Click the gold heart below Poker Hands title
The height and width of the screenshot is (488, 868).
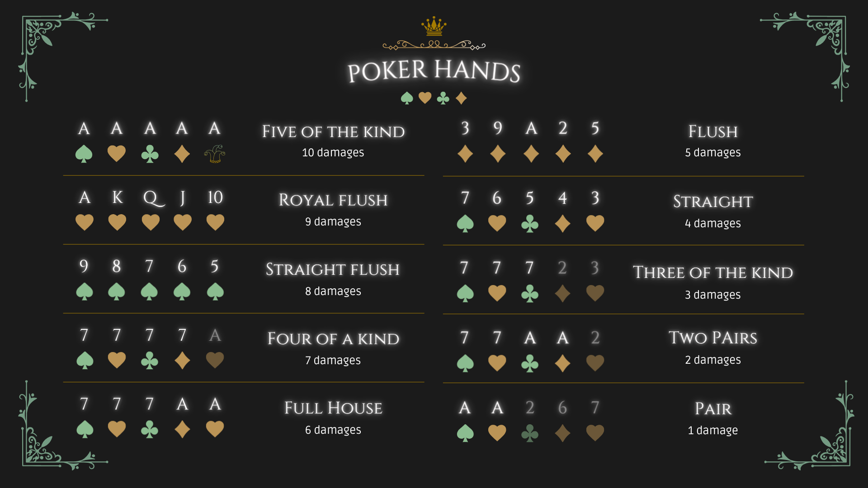point(425,98)
